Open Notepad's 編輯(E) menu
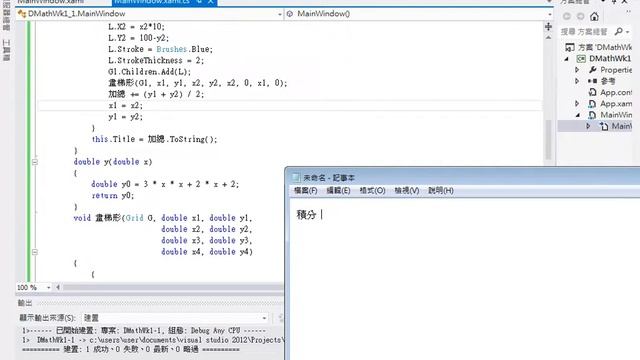 [x=338, y=191]
